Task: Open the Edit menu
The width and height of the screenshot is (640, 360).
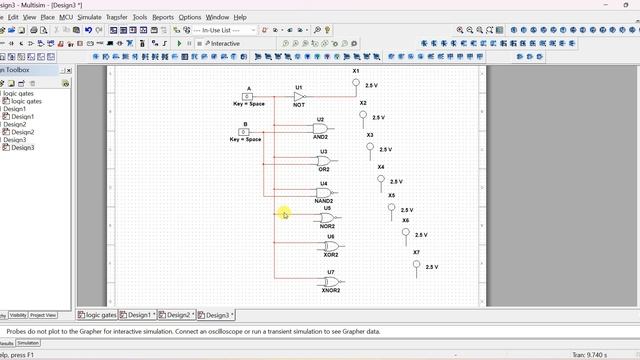Action: [13, 17]
